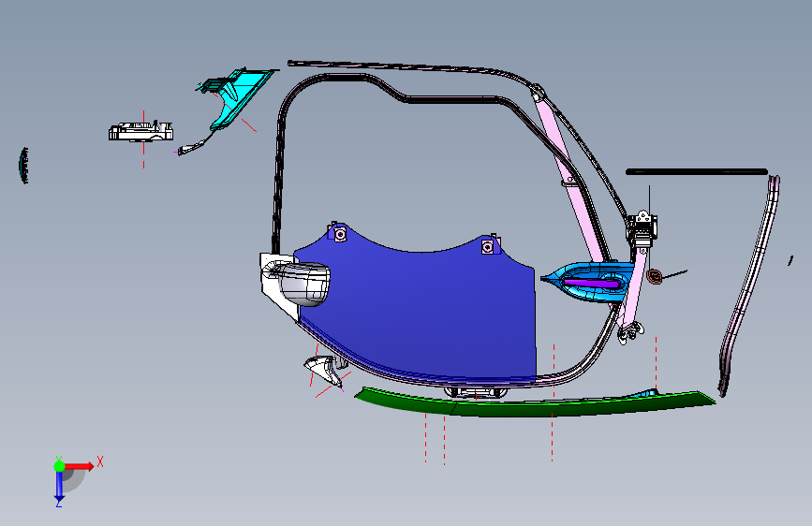Click the blue Z axis arrow of the triad
This screenshot has height=526, width=812.
(x=59, y=487)
